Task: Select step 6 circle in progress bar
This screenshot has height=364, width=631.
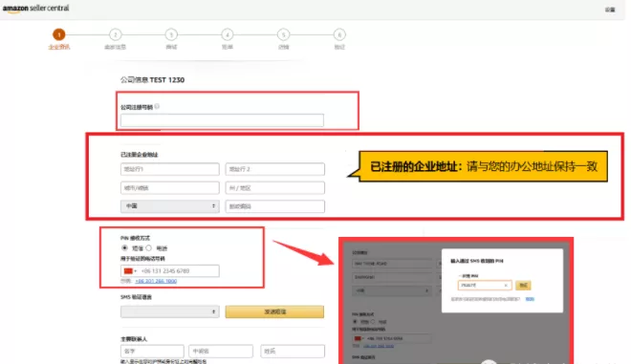Action: (x=339, y=34)
